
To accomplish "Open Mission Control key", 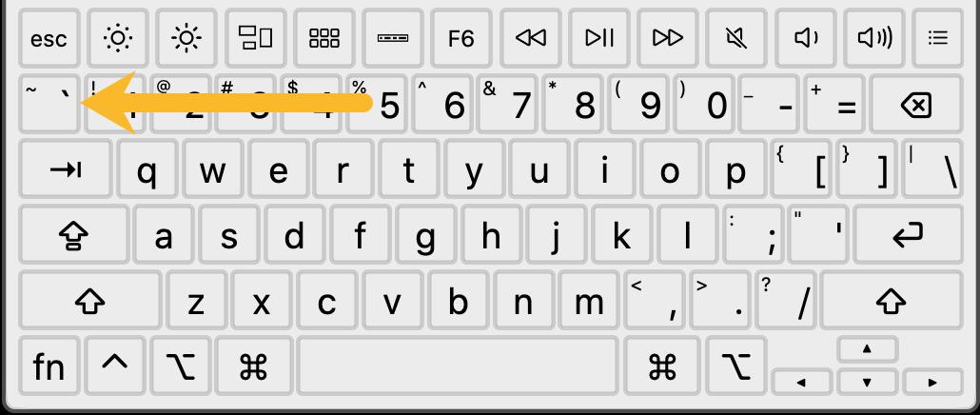I will [255, 38].
